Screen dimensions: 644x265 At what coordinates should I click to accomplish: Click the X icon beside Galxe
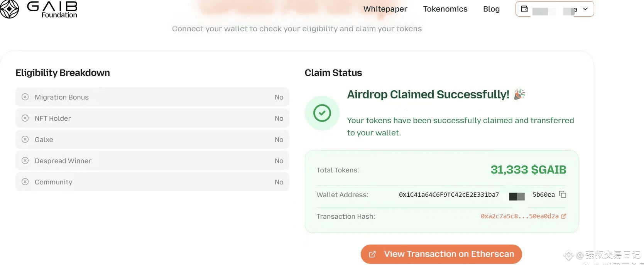pyautogui.click(x=25, y=140)
